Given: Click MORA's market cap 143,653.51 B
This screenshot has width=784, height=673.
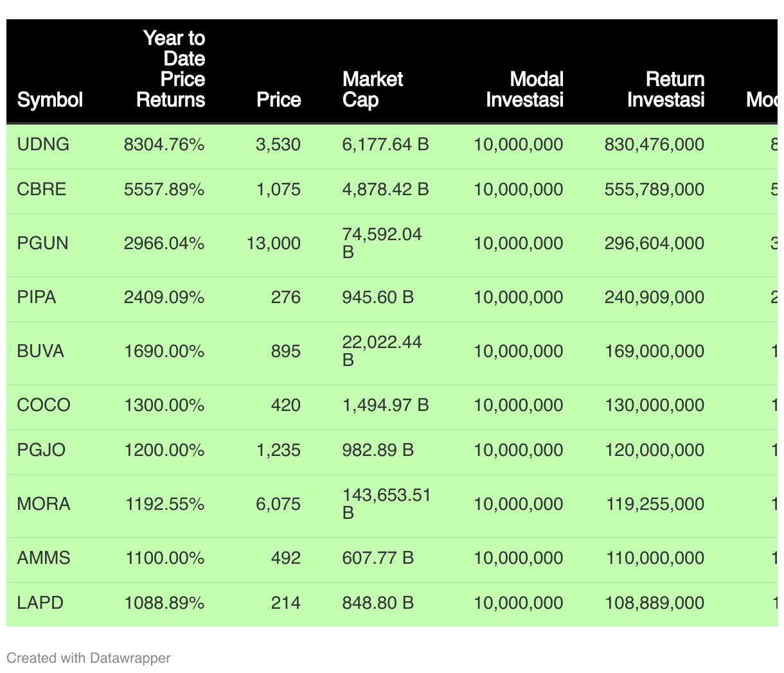Looking at the screenshot, I should click(386, 503).
